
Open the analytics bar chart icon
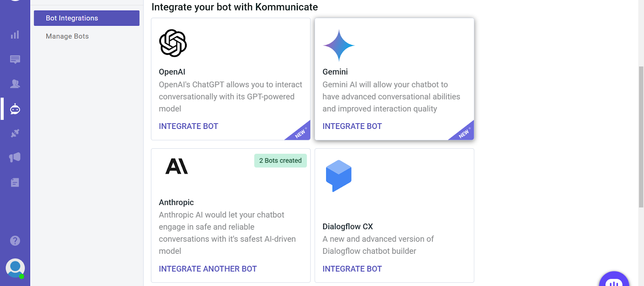click(x=15, y=35)
